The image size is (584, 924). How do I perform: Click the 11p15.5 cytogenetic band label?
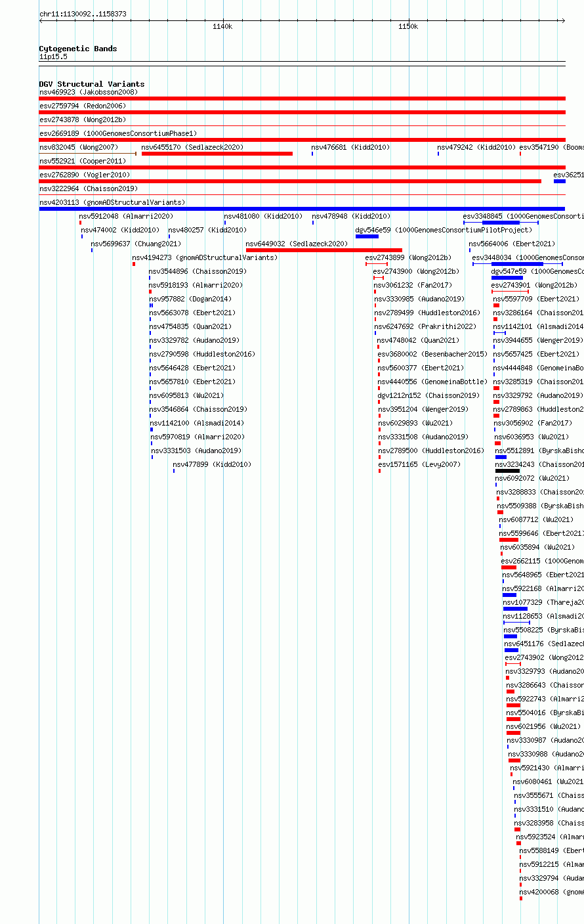53,56
